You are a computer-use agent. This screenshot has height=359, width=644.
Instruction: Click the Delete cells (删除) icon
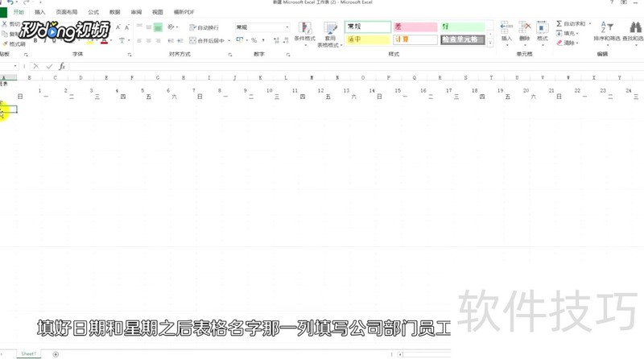tap(525, 28)
